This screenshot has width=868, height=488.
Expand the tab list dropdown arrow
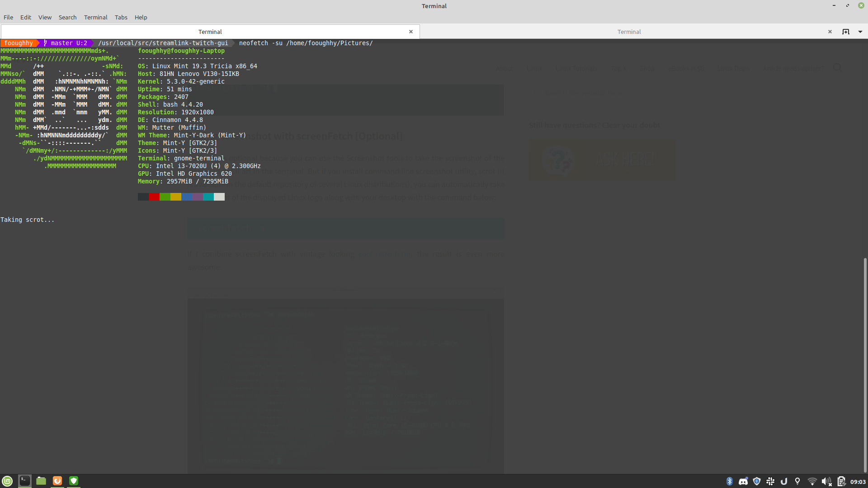pos(860,32)
